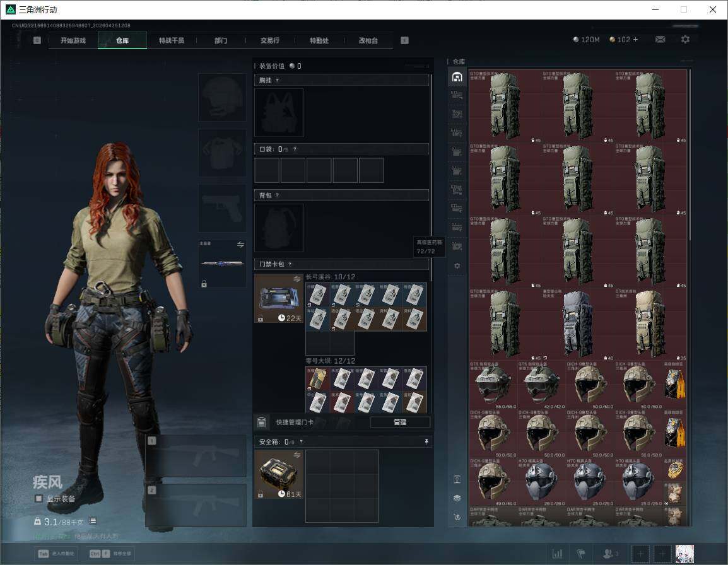728x565 pixels.
Task: Go to the 交易行 tab
Action: pyautogui.click(x=270, y=40)
